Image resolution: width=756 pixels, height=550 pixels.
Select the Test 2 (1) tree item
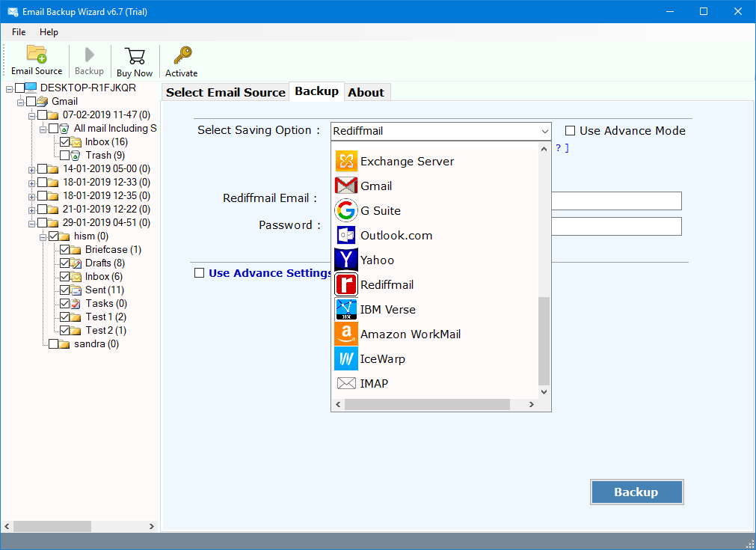[x=106, y=331]
